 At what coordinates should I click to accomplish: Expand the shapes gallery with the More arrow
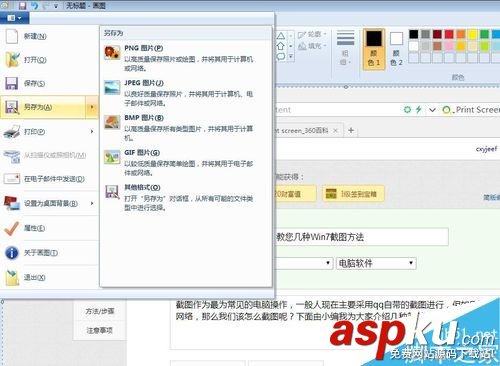291,57
